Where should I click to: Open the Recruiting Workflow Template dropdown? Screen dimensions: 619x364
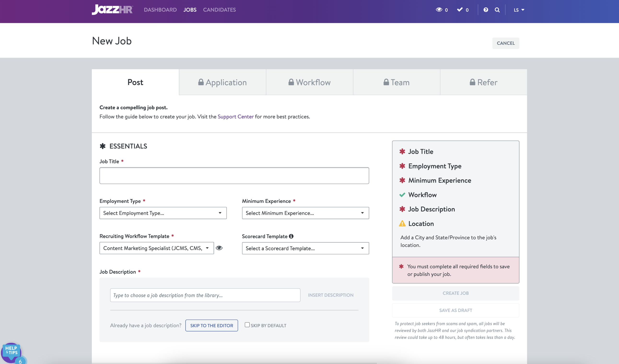coord(157,248)
